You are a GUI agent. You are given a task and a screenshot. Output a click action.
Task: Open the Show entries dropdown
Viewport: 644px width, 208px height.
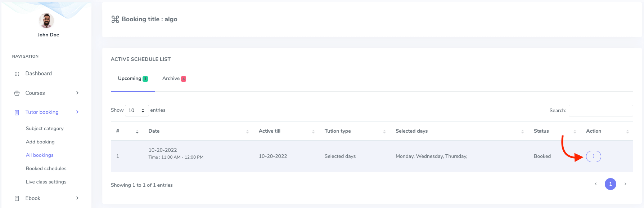point(136,110)
